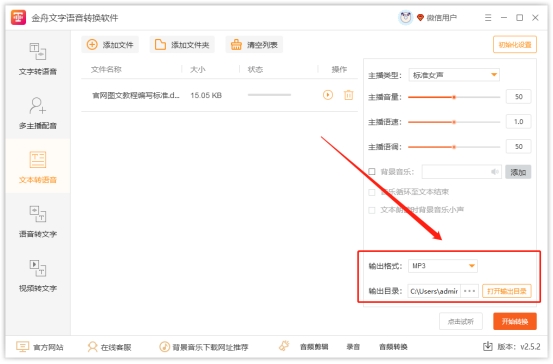The image size is (553, 364).
Task: Start conversion with 开始转换 button
Action: pyautogui.click(x=515, y=321)
